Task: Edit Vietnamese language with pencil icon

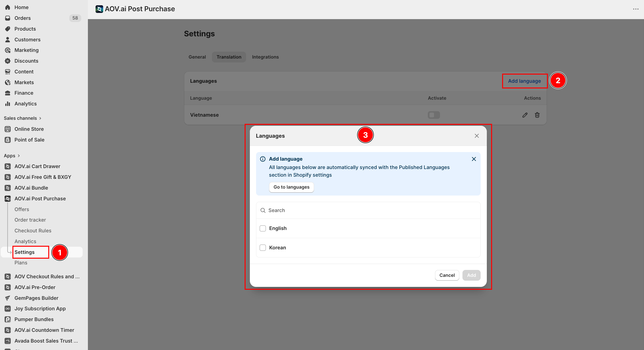Action: point(525,115)
